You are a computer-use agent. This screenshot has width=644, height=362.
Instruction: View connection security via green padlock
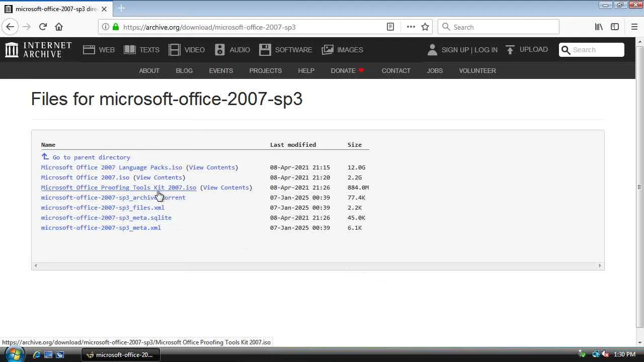(x=116, y=27)
